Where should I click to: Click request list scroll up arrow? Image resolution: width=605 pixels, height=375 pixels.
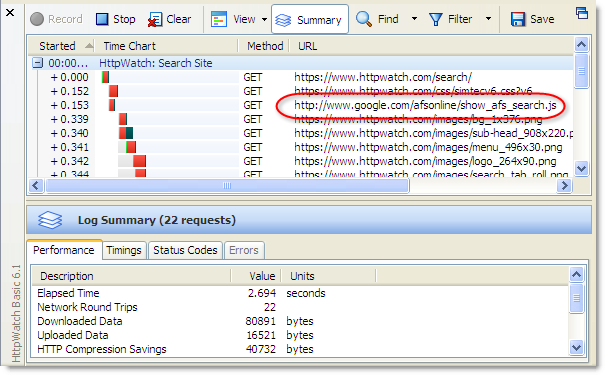coord(581,45)
